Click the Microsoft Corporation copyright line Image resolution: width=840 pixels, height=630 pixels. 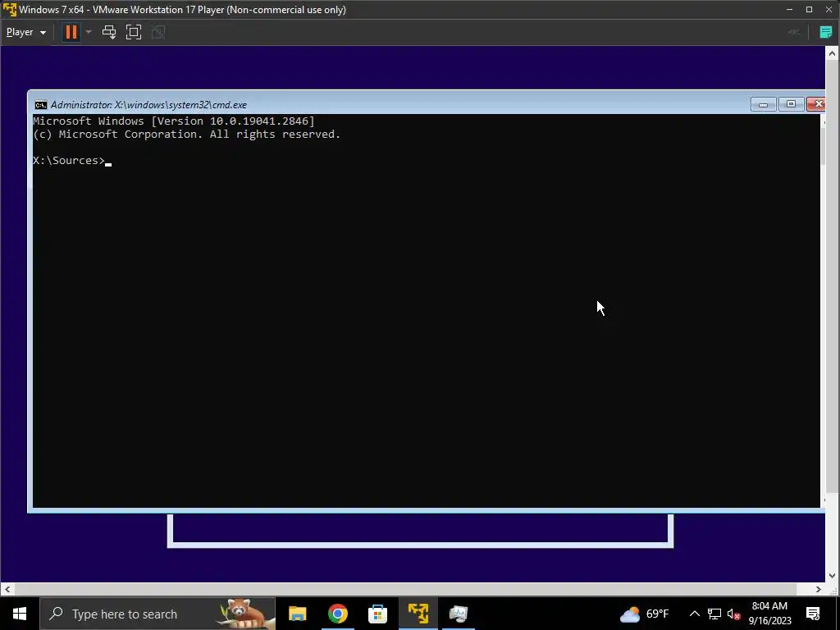pyautogui.click(x=187, y=135)
